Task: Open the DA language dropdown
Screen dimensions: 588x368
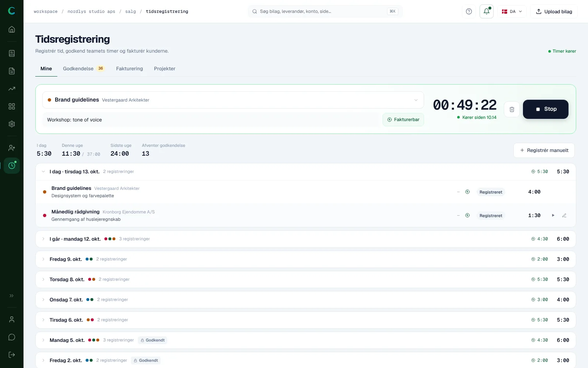Action: tap(512, 11)
